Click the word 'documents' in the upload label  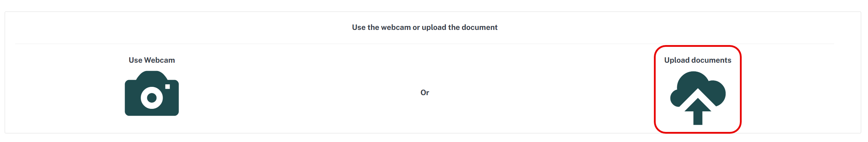coord(711,60)
